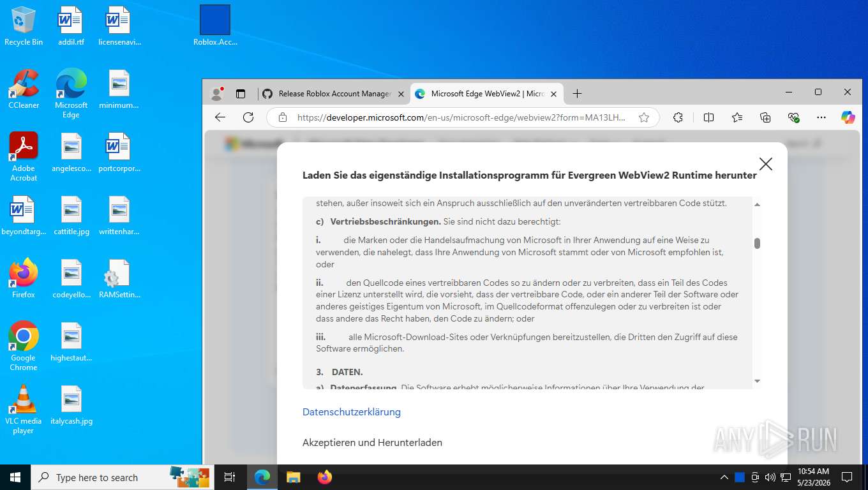Launch CCleaner from desktop
The height and width of the screenshot is (490, 868).
pos(24,89)
